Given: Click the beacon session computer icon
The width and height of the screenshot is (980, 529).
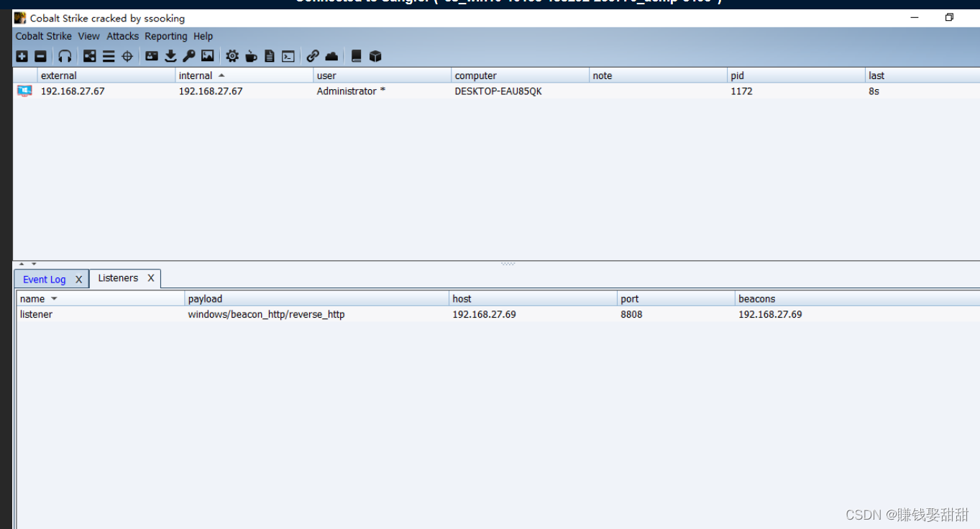Looking at the screenshot, I should [x=24, y=91].
